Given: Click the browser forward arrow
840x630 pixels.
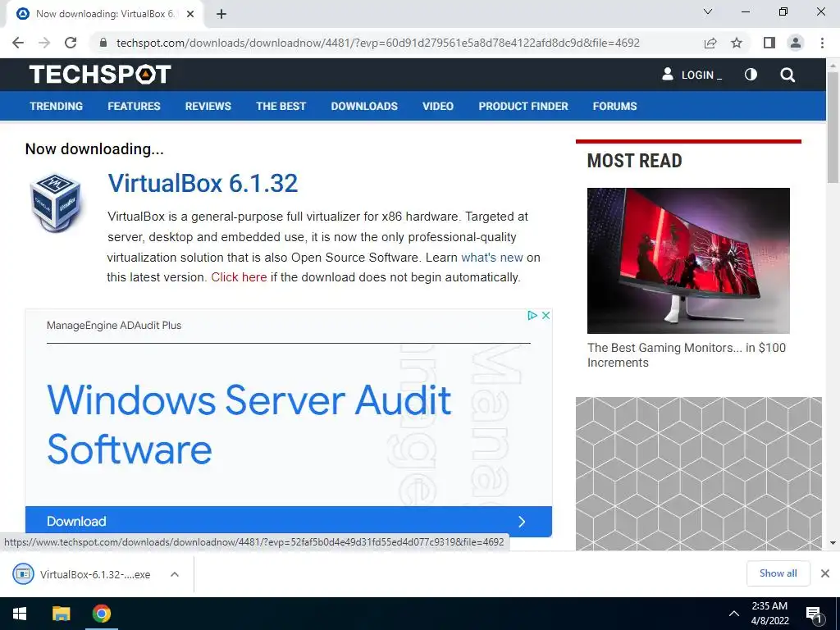Looking at the screenshot, I should [x=44, y=43].
